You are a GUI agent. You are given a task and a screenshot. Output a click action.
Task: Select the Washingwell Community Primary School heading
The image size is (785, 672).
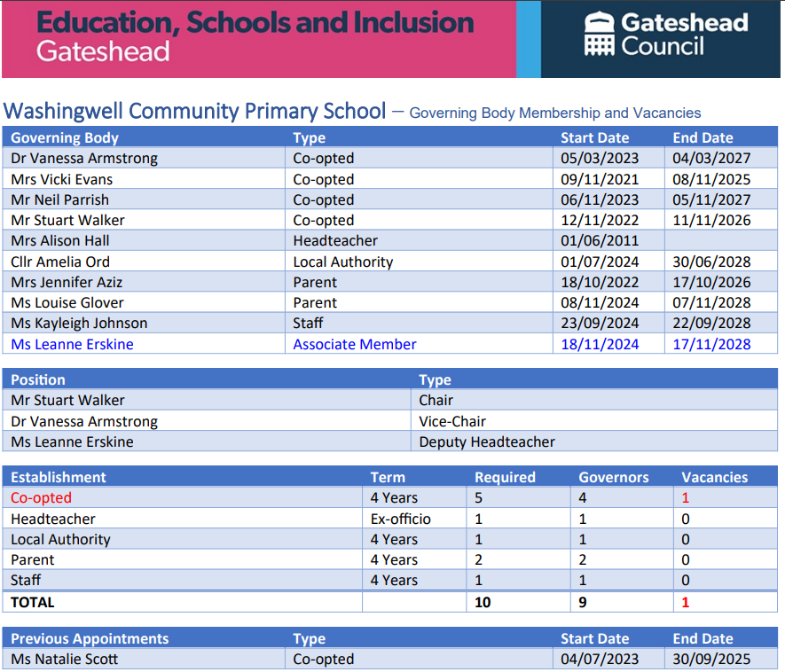(195, 112)
